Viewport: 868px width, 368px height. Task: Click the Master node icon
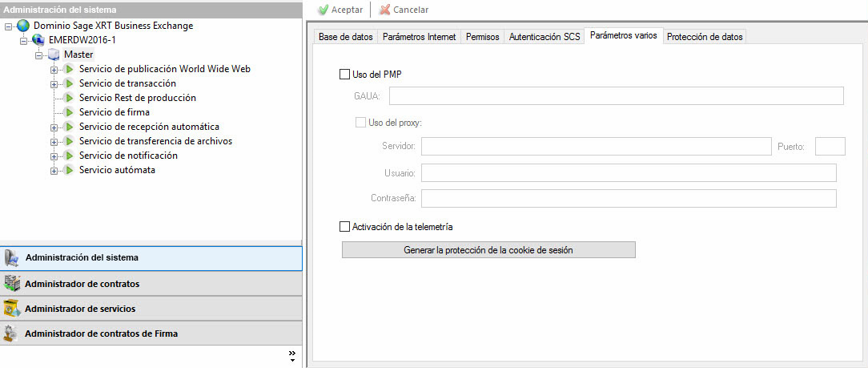point(54,55)
